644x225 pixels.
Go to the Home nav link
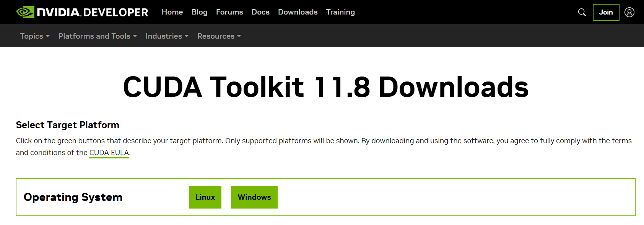(172, 12)
